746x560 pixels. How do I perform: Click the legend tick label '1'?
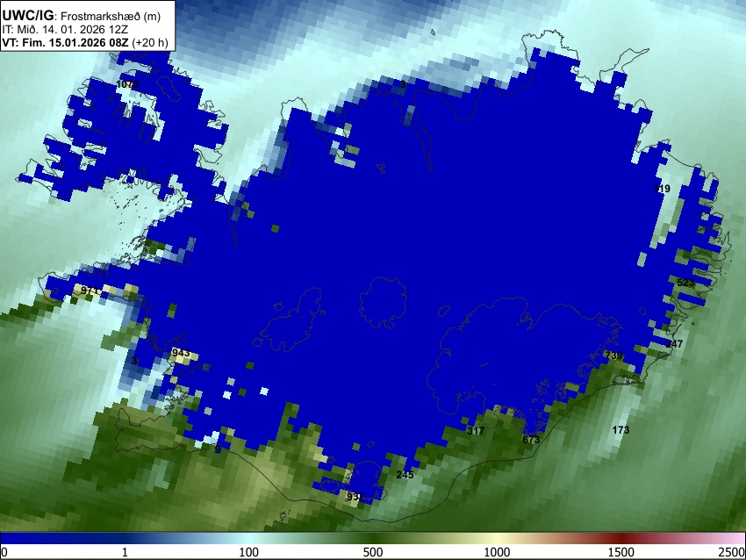click(125, 552)
